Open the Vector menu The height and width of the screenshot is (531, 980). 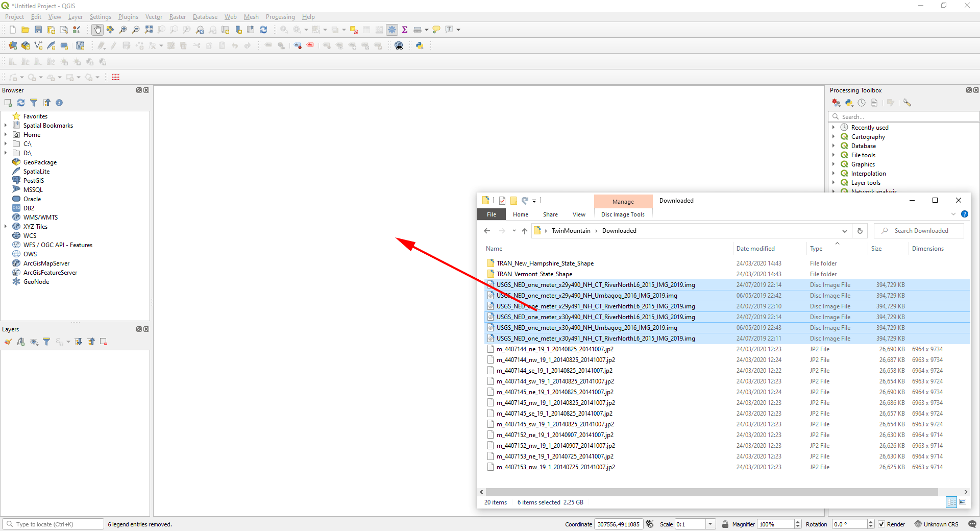coord(154,17)
